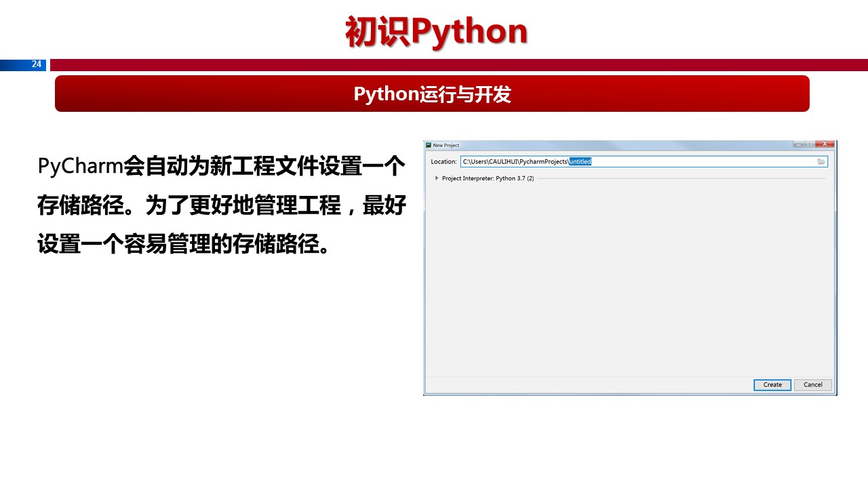
Task: Click the 'Location:' label
Action: pyautogui.click(x=444, y=161)
